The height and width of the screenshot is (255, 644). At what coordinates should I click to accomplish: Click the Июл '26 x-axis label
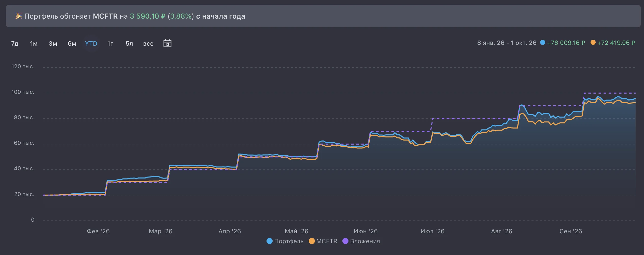click(x=432, y=231)
